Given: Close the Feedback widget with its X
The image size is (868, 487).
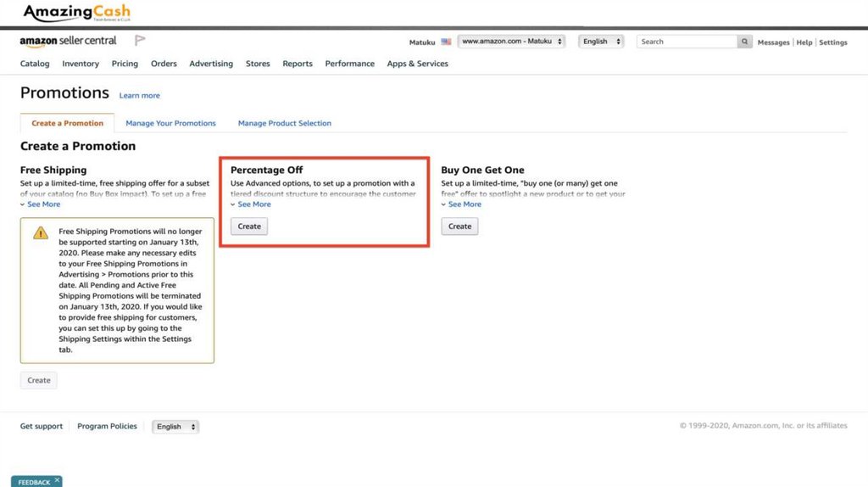Looking at the screenshot, I should point(57,480).
